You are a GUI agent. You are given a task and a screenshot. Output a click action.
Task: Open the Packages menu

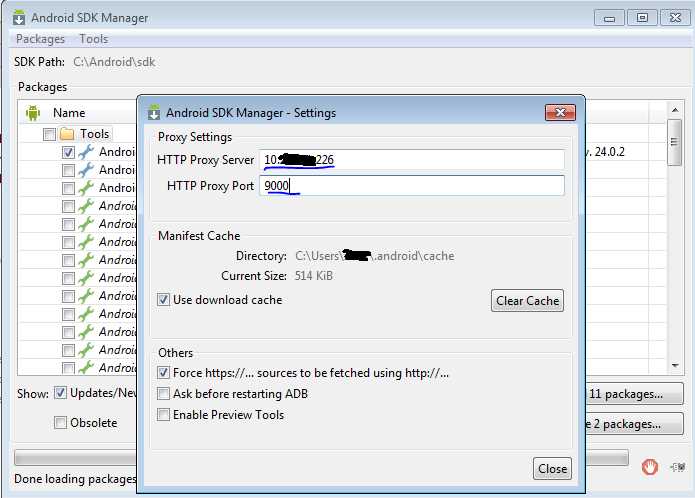coord(40,39)
